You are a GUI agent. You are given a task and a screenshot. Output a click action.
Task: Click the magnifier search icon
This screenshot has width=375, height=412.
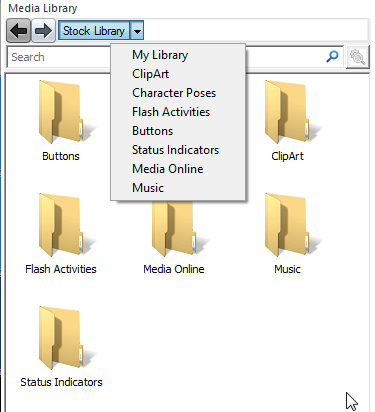[332, 57]
